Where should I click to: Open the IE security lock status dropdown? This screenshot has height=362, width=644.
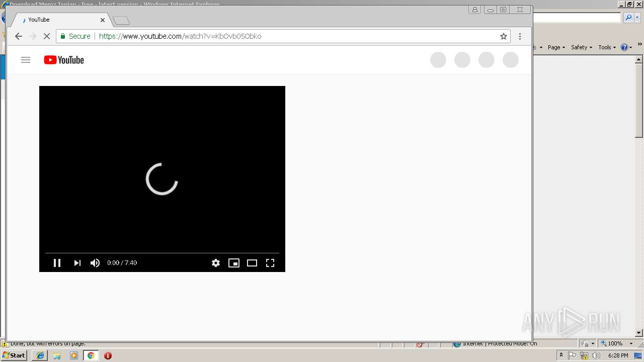point(588,344)
